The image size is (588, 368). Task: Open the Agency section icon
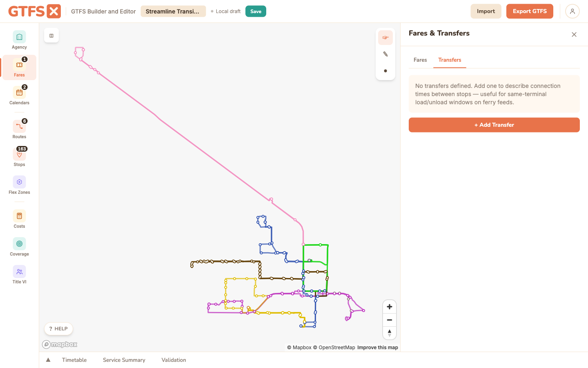coord(19,37)
